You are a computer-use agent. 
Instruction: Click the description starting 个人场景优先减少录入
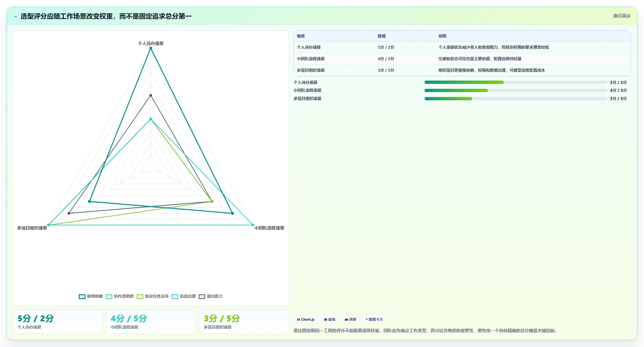pyautogui.click(x=494, y=47)
